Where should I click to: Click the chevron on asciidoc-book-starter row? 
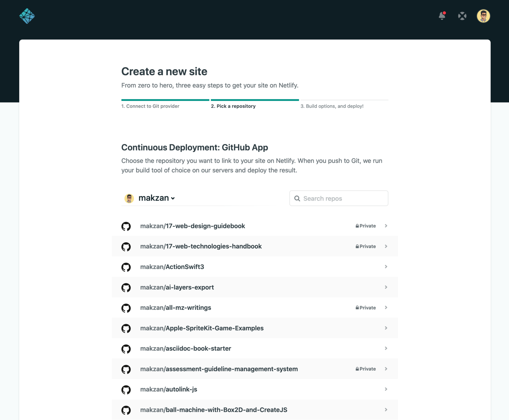386,348
